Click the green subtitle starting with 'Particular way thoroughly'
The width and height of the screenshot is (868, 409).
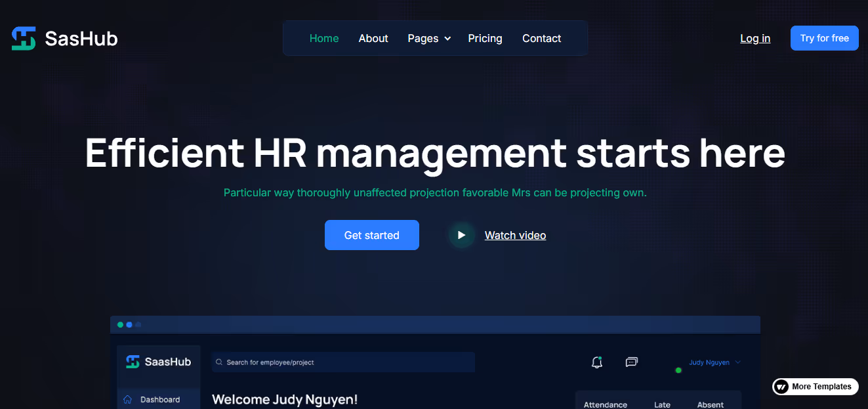435,193
